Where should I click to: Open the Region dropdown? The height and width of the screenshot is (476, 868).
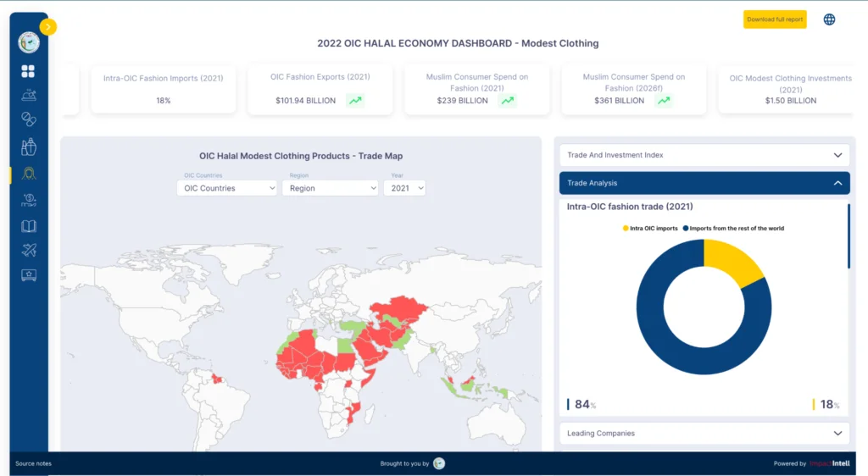point(331,188)
